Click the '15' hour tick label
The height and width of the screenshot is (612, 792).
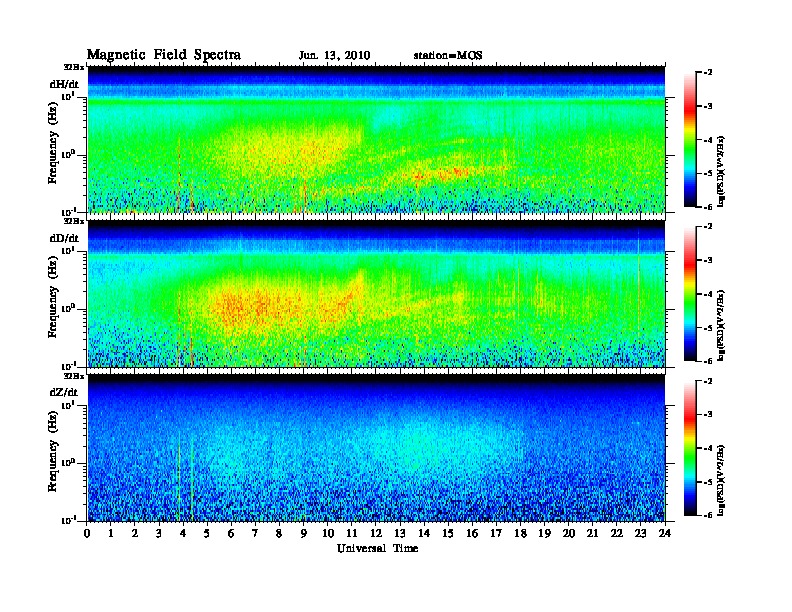(x=448, y=533)
